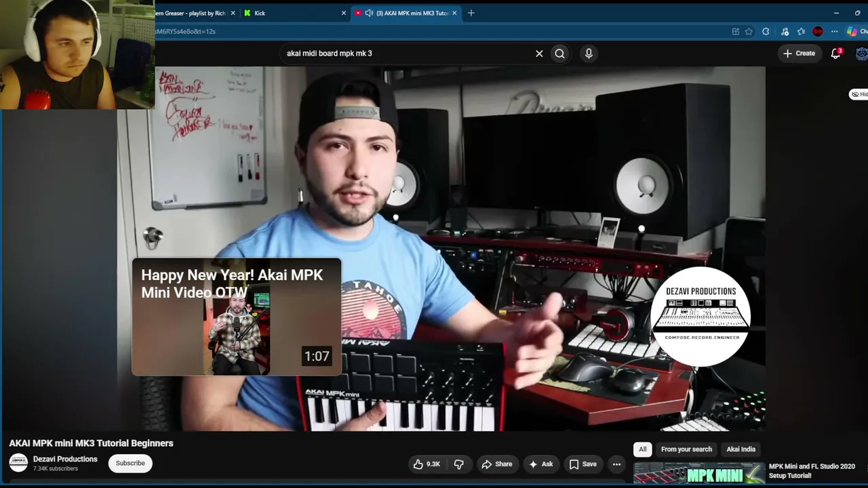
Task: Click the 7.34K subscribers count
Action: point(56,469)
